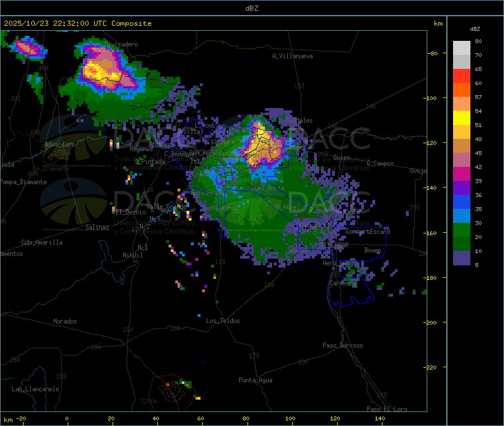Click the La_Nora label

click(x=223, y=142)
